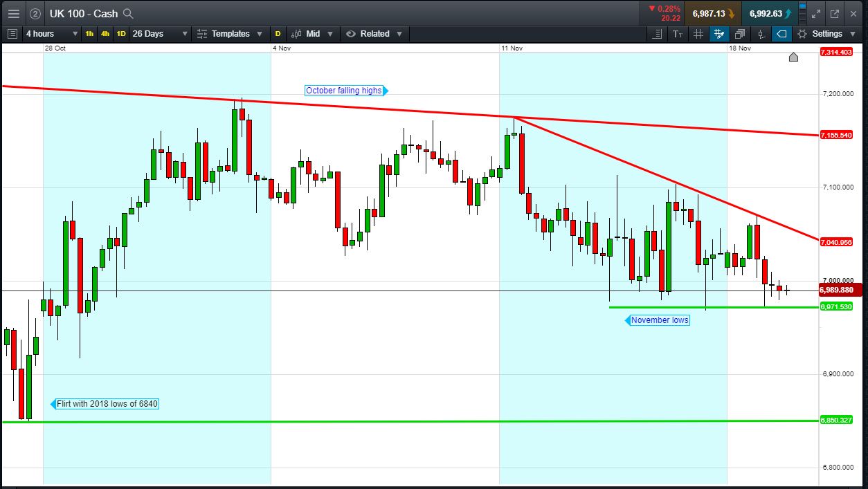The width and height of the screenshot is (868, 489).
Task: Select the October falling highs label
Action: [x=347, y=91]
